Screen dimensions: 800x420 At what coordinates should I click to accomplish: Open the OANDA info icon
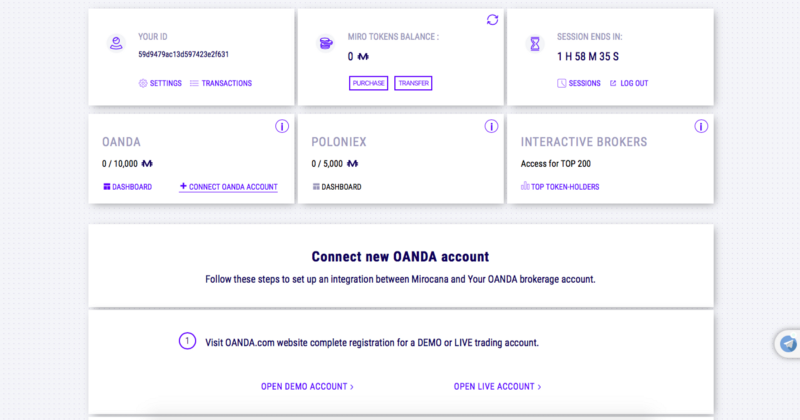point(282,126)
